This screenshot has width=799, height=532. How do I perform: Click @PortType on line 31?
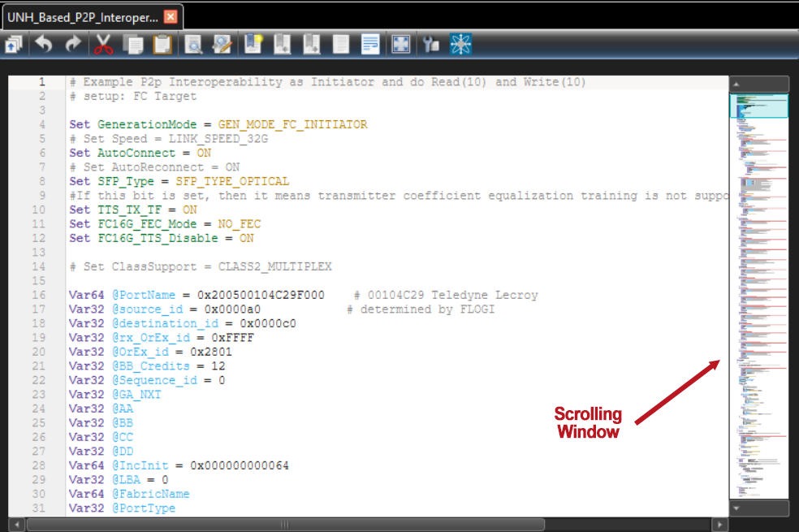(143, 508)
